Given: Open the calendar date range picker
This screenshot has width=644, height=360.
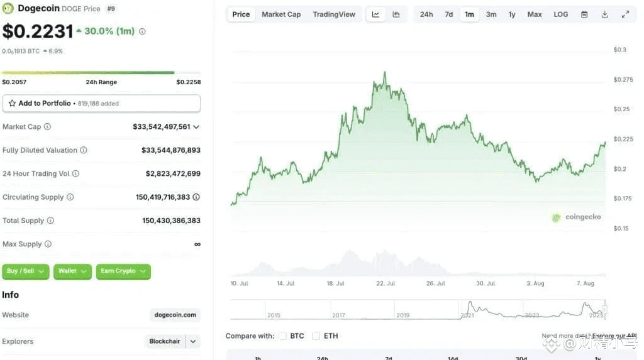Looking at the screenshot, I should [x=584, y=14].
